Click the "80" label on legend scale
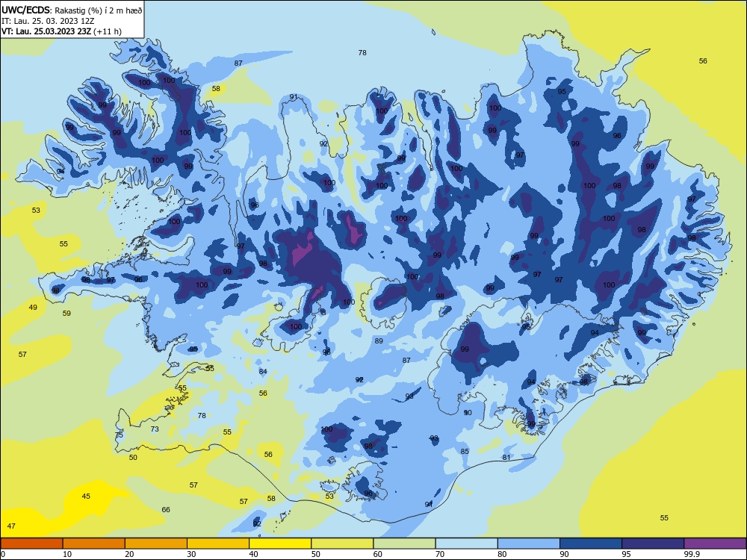This screenshot has width=747, height=560. (502, 554)
